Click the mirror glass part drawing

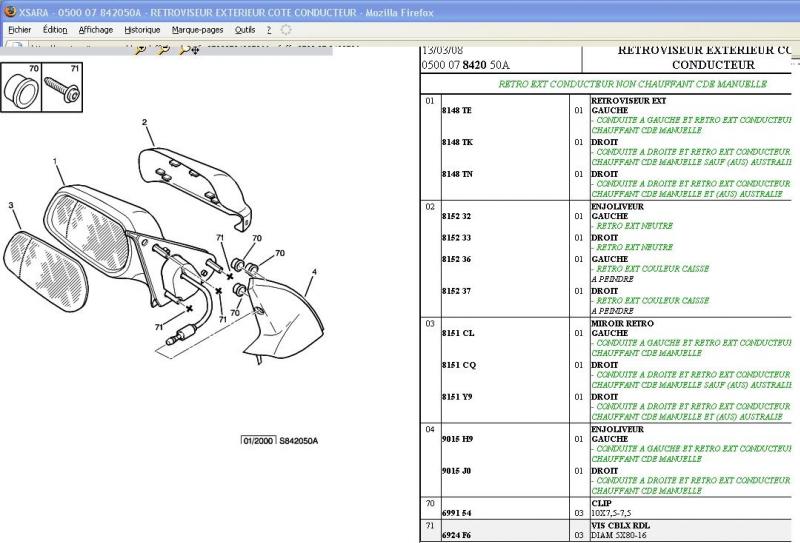[46, 271]
